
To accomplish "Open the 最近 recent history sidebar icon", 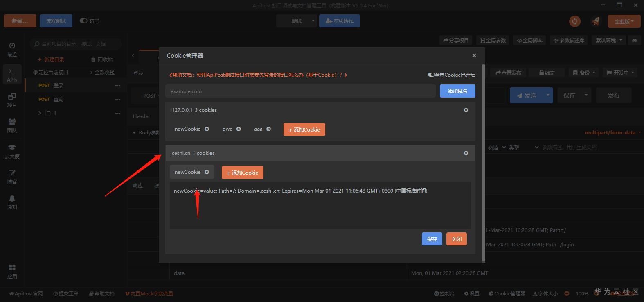I will tap(12, 49).
